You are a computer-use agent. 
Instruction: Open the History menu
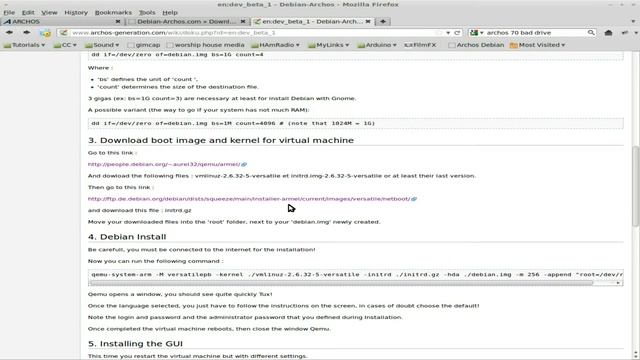(76, 13)
